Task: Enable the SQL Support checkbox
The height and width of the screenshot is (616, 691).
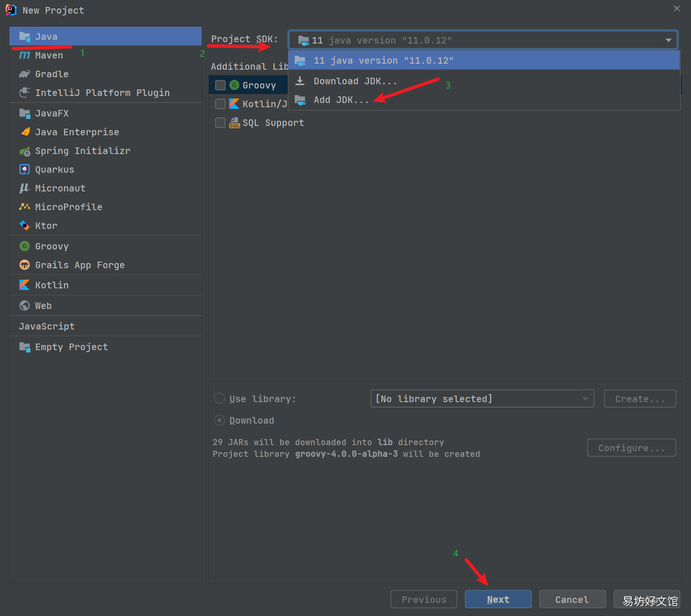Action: (x=220, y=123)
